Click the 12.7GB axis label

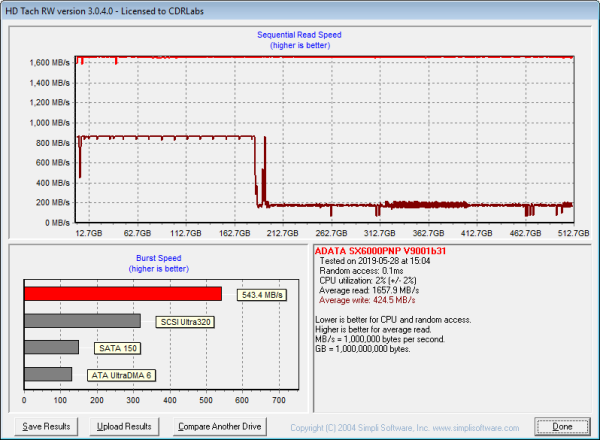pyautogui.click(x=89, y=233)
